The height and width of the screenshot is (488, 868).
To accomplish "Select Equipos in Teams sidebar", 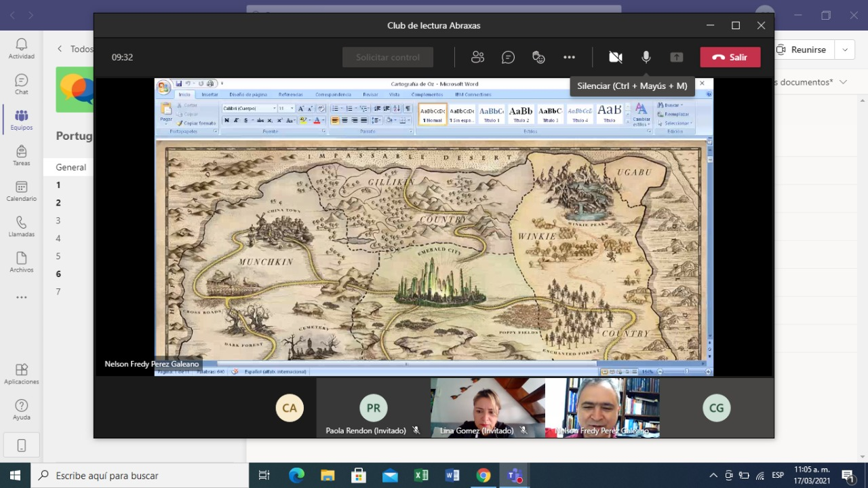I will tap(22, 120).
